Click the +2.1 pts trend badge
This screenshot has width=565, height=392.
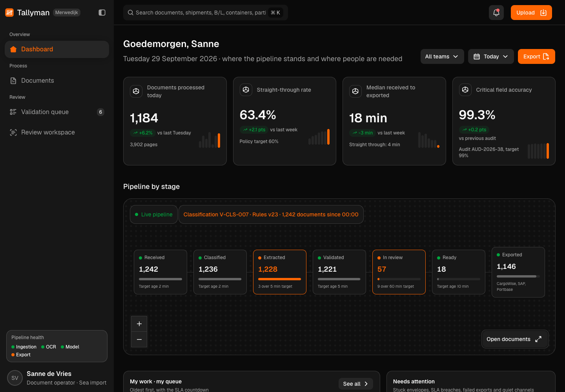[x=254, y=130]
